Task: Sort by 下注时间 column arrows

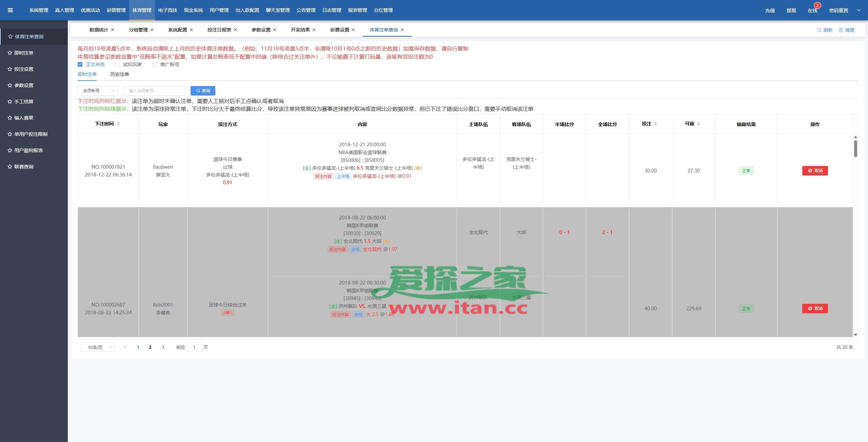Action: (118, 124)
